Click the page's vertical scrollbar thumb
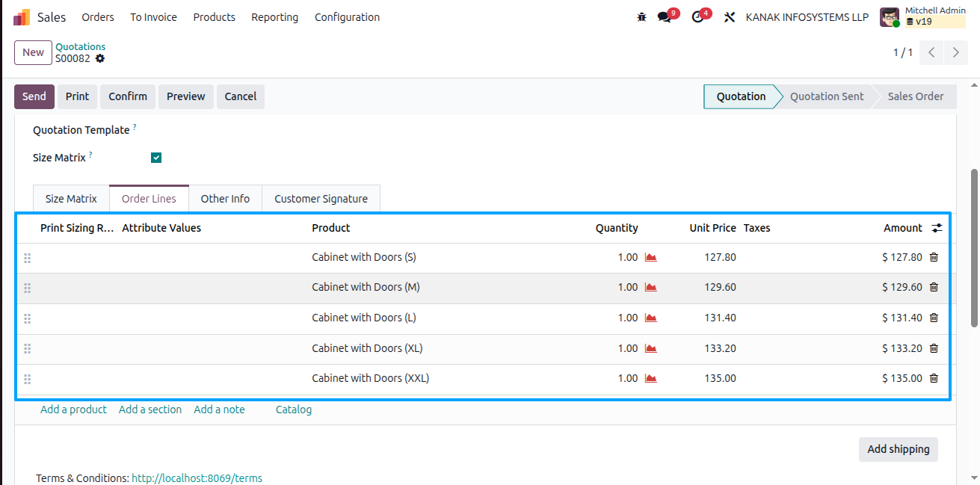980x485 pixels. (x=974, y=247)
